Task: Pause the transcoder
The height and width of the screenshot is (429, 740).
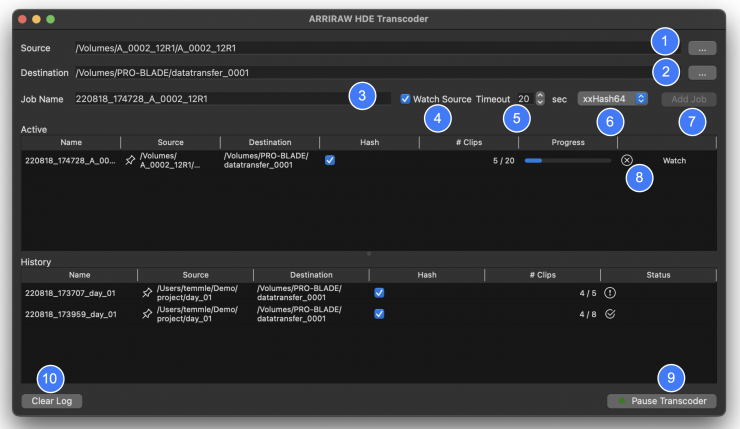Action: (661, 401)
